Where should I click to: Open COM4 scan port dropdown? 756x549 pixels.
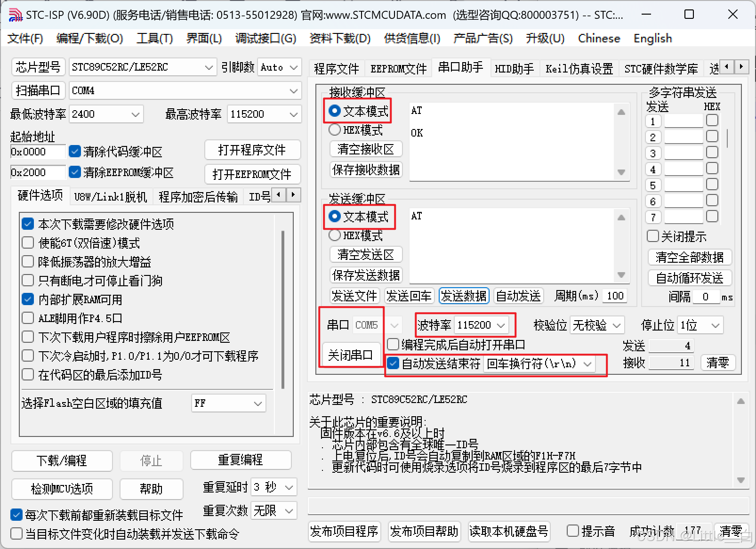185,90
